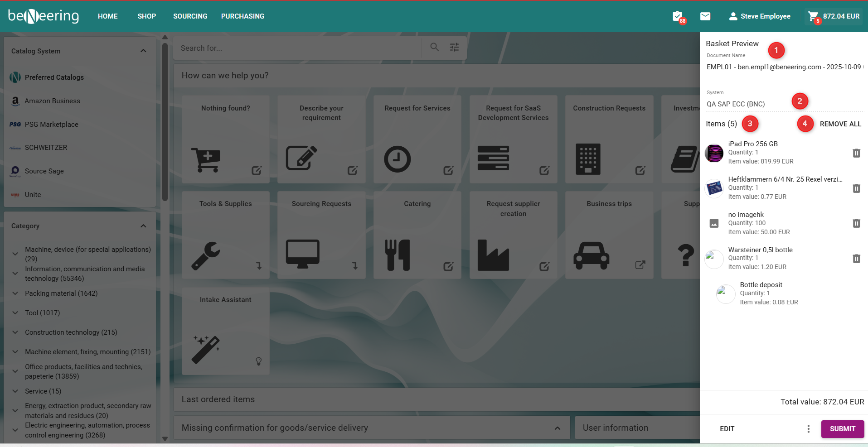The height and width of the screenshot is (447, 868).
Task: Click the shopping cart icon in header
Action: 814,17
